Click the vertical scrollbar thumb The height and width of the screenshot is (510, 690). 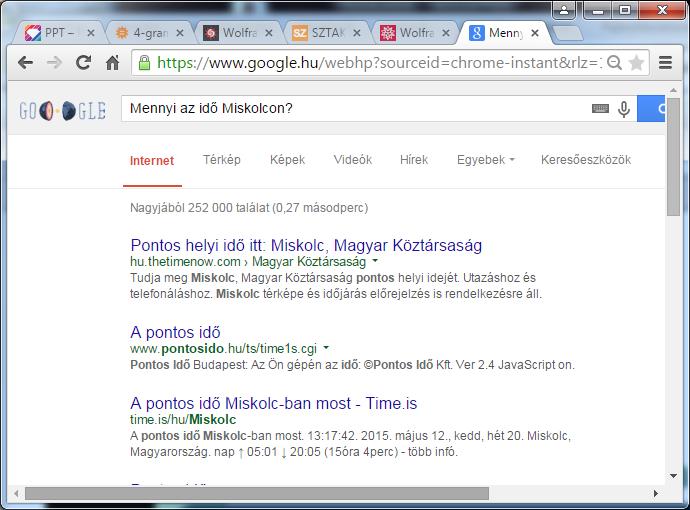(x=673, y=157)
